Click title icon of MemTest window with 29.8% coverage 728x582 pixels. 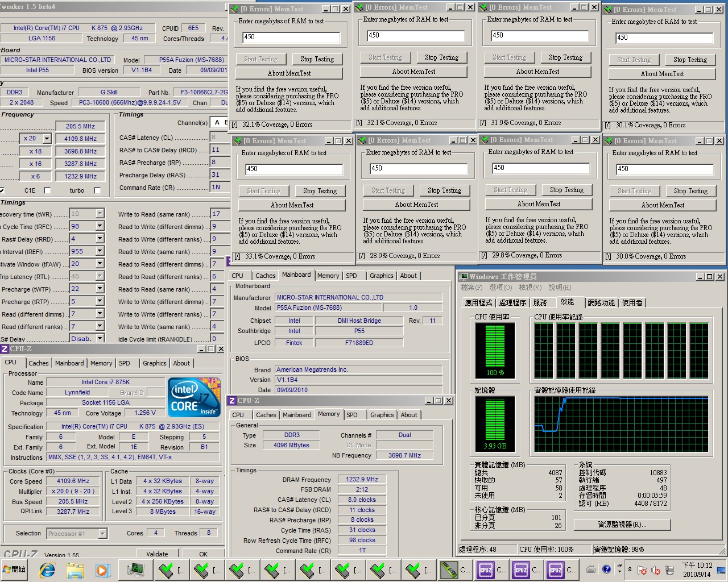485,139
